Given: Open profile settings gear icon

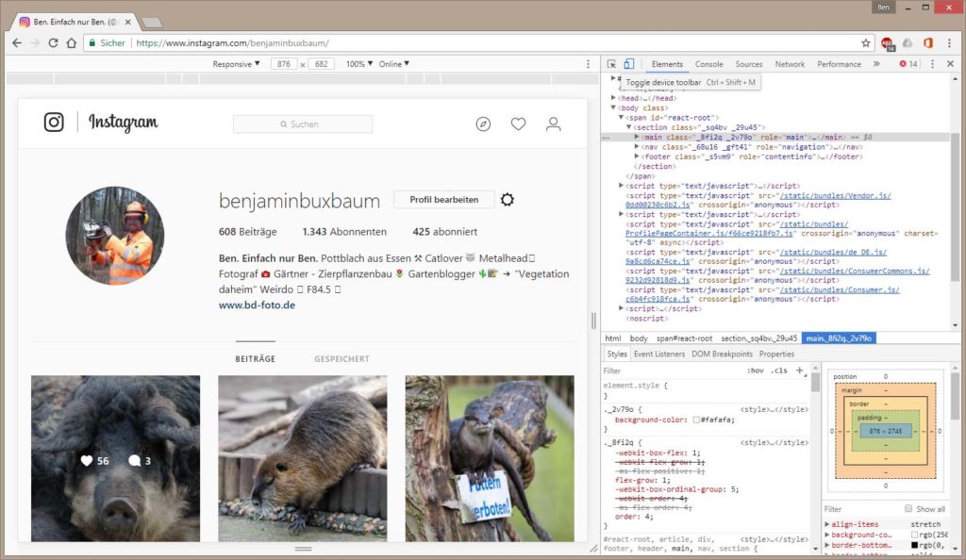Looking at the screenshot, I should [x=507, y=199].
